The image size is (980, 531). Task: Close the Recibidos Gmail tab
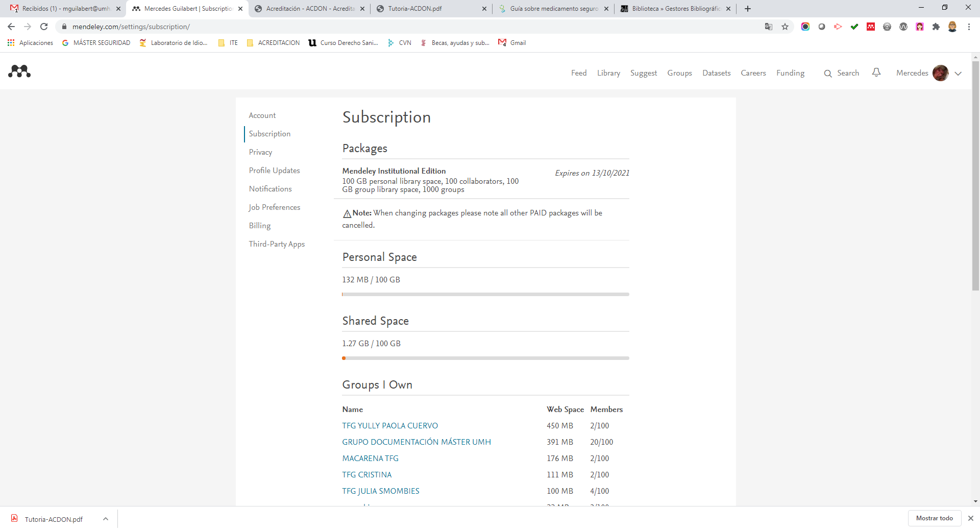[x=118, y=9]
